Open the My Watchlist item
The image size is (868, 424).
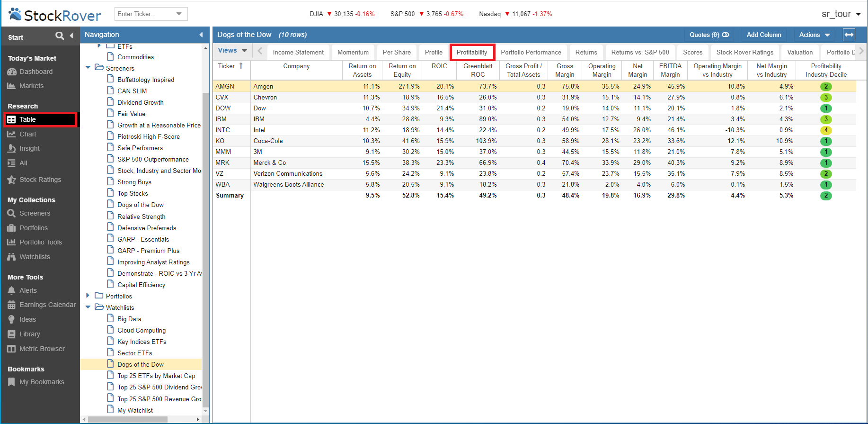(x=135, y=410)
